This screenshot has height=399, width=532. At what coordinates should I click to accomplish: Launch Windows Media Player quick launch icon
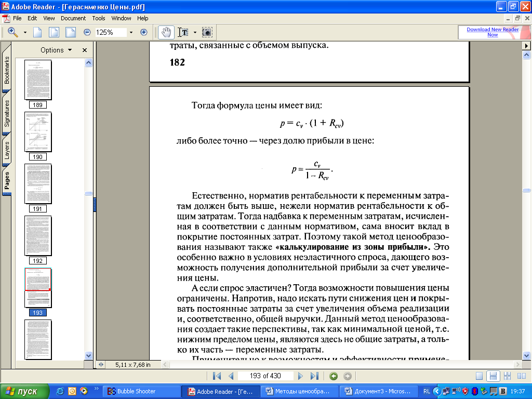pos(84,391)
